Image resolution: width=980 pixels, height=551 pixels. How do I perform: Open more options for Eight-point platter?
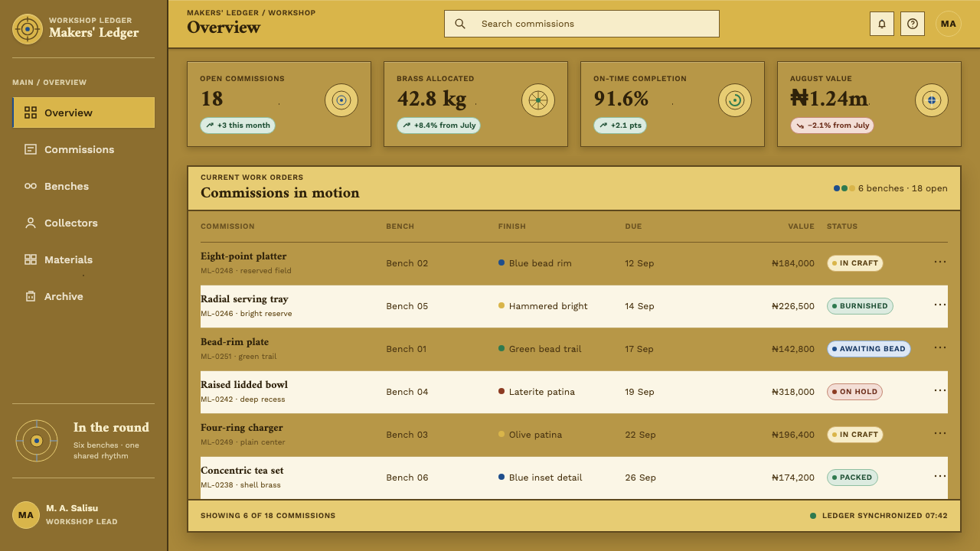pyautogui.click(x=940, y=262)
